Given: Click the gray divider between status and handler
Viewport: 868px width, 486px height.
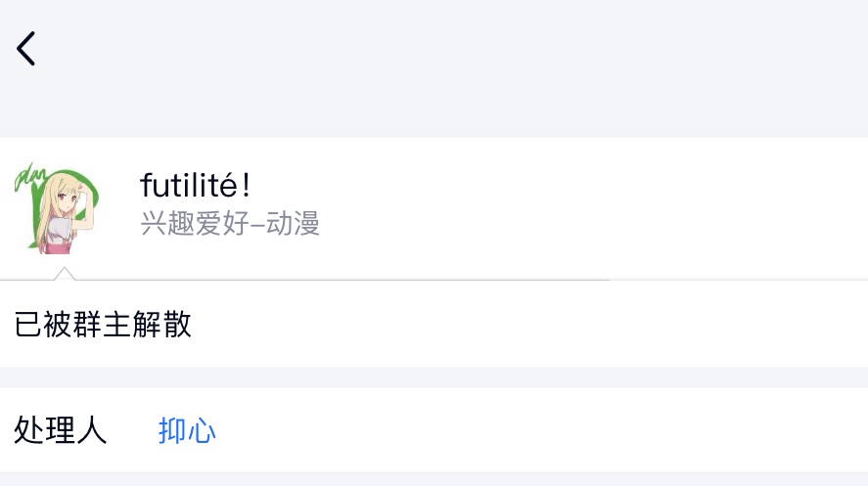Looking at the screenshot, I should coord(434,377).
